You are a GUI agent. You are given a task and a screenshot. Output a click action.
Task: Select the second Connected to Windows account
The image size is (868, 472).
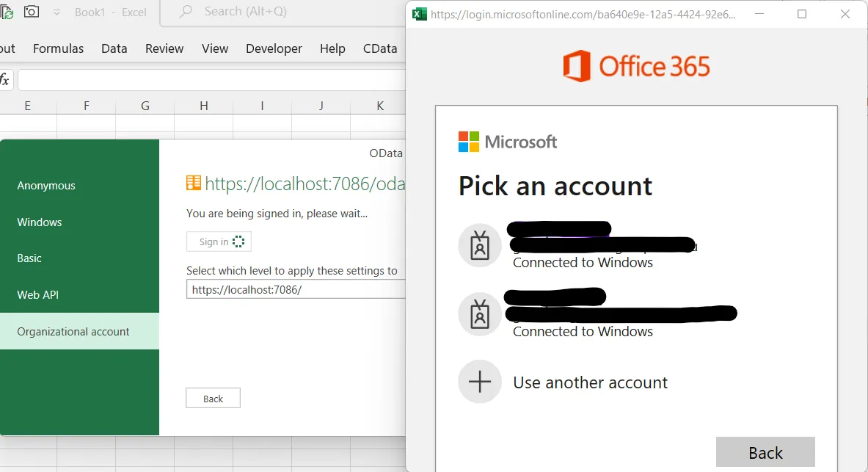click(x=635, y=314)
